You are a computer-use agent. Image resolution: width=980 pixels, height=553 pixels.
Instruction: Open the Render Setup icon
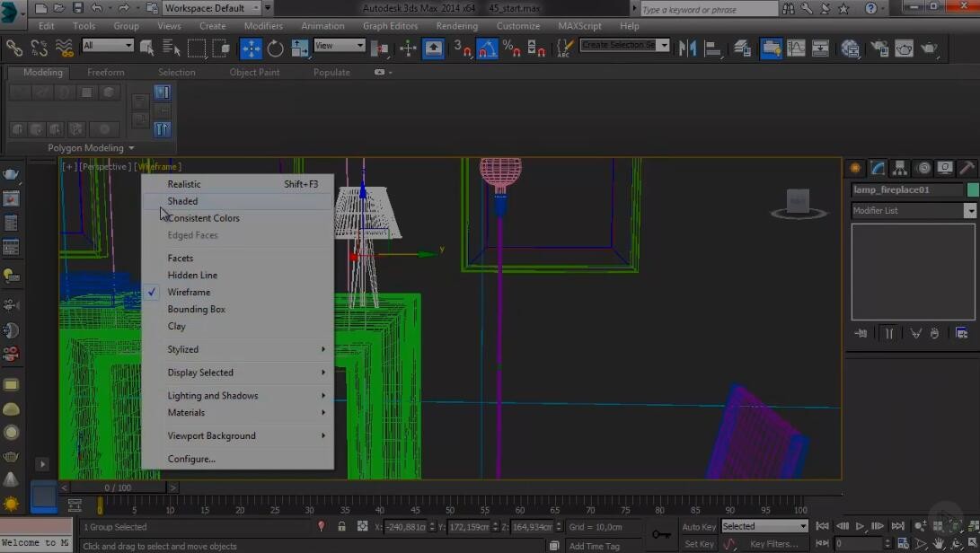pyautogui.click(x=879, y=48)
